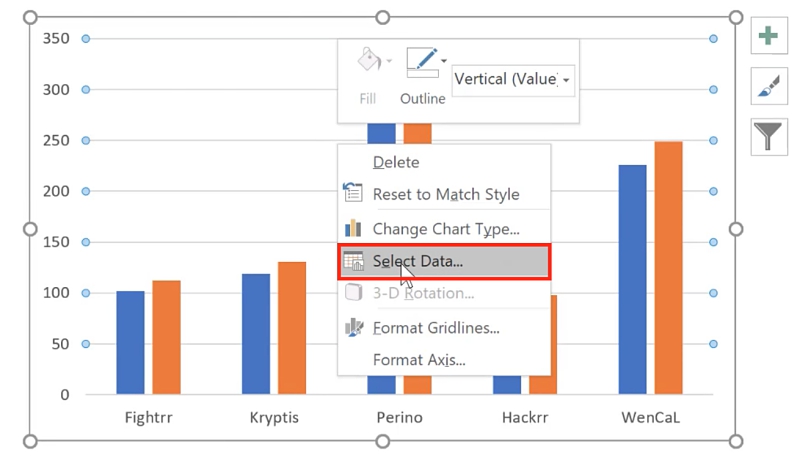Click the Fightrr category axis label
800x458 pixels.
[148, 417]
